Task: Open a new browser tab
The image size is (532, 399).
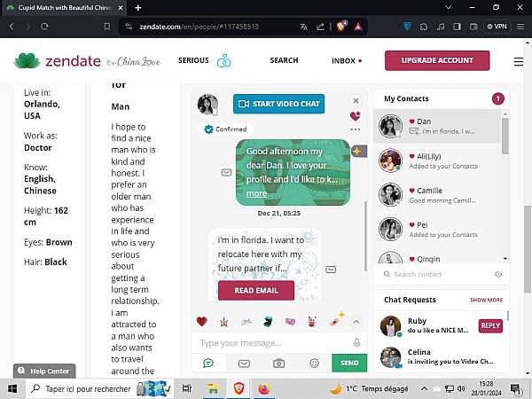Action: (137, 7)
